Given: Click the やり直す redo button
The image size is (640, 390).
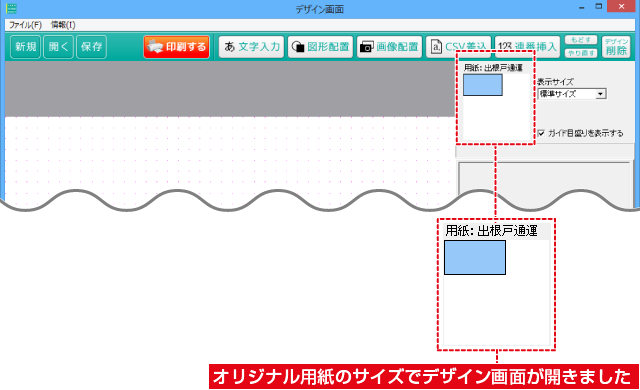Looking at the screenshot, I should [x=581, y=53].
